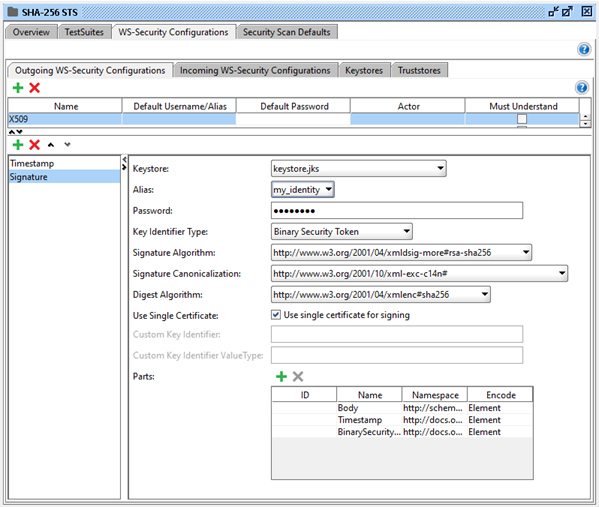Switch to Incoming WS-Security Configurations tab
This screenshot has height=507, width=599.
(255, 70)
